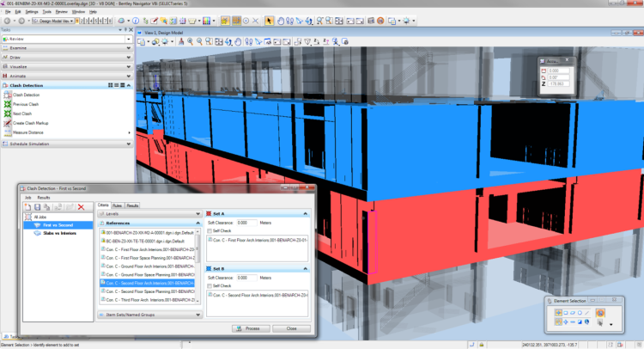Click the Save job icon in Clash dialog

[38, 206]
